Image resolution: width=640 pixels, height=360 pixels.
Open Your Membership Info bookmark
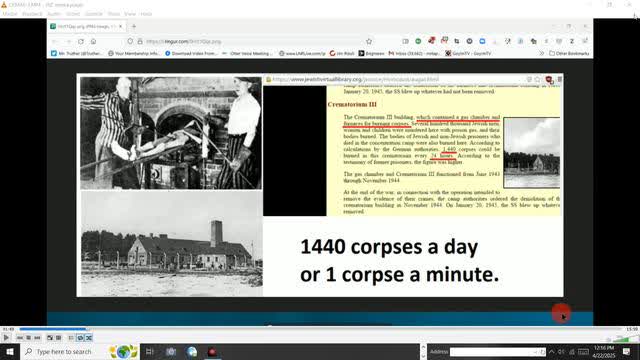click(x=134, y=53)
